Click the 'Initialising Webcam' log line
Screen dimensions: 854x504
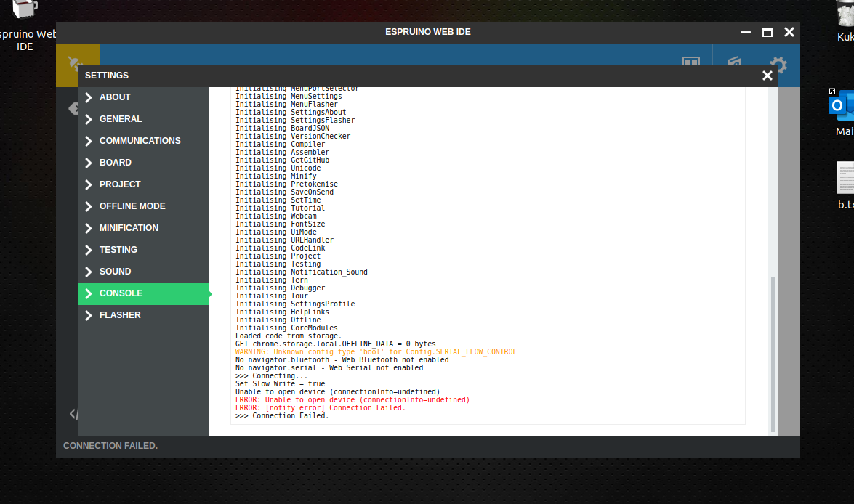(x=275, y=216)
